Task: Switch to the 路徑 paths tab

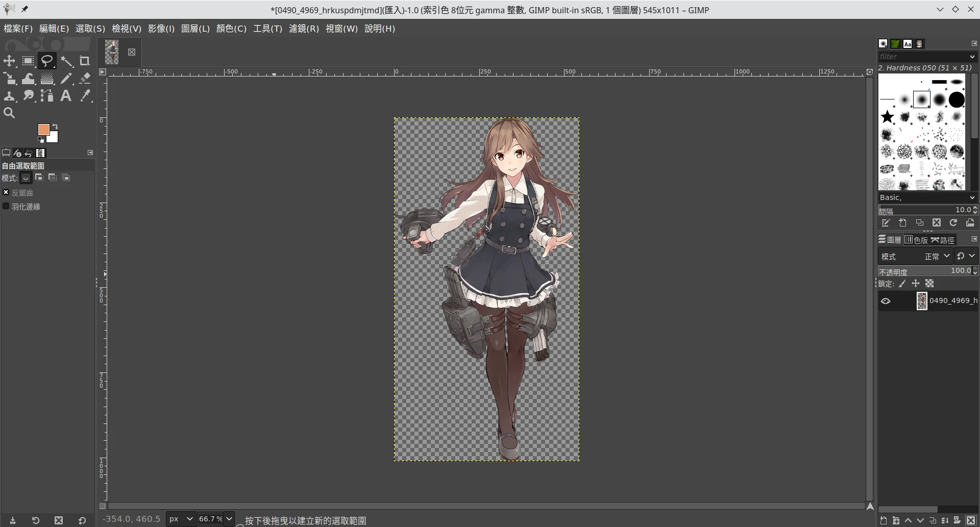Action: point(943,240)
